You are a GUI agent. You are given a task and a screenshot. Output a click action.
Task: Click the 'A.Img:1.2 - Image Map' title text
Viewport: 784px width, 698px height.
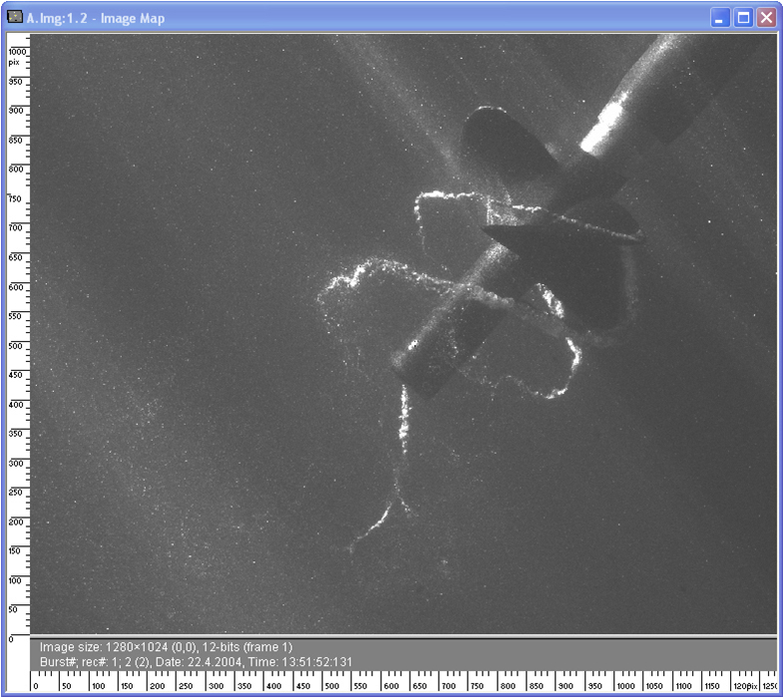[x=96, y=19]
